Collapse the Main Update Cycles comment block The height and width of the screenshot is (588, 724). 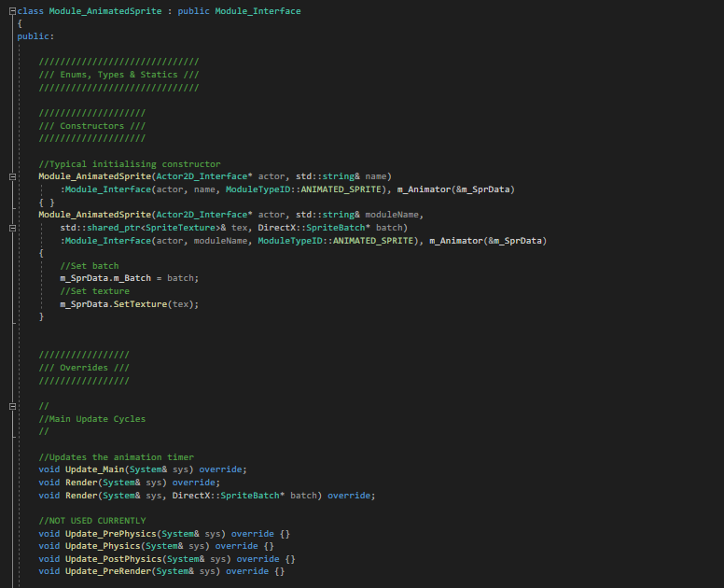(11, 406)
